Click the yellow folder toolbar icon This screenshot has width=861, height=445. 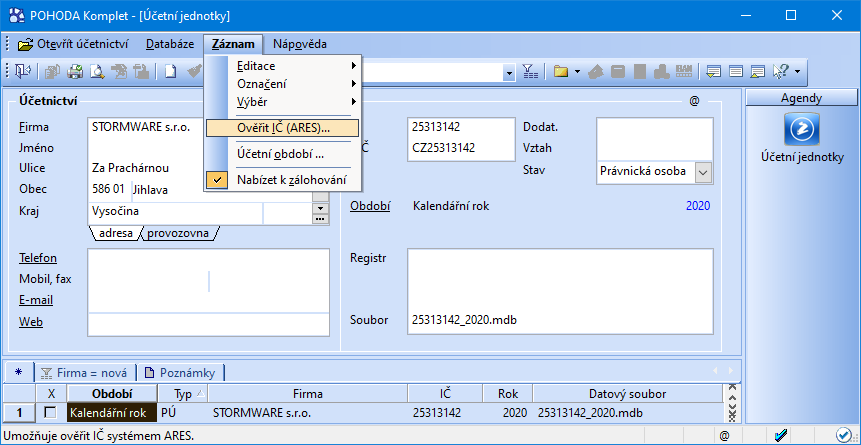[560, 71]
